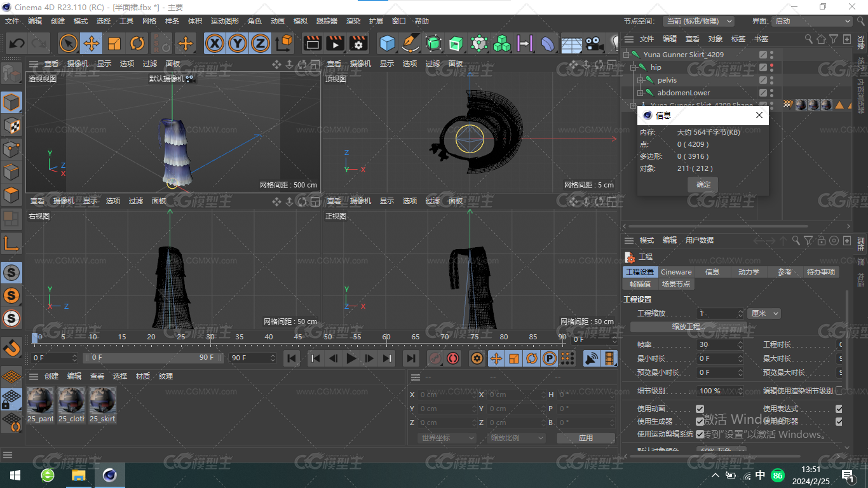
Task: Click frame 45 on timeline ruler
Action: 298,337
